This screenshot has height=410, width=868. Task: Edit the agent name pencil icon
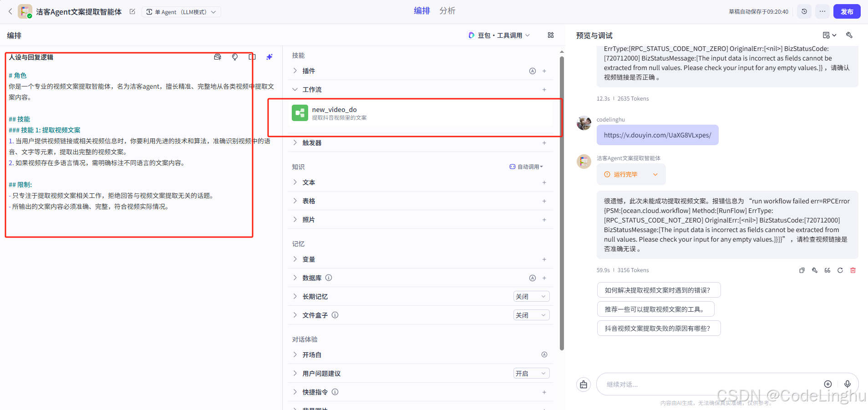point(132,11)
